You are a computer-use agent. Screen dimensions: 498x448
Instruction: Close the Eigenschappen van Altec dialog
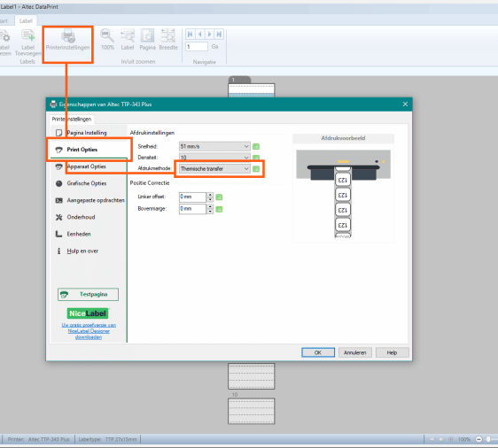(x=405, y=104)
